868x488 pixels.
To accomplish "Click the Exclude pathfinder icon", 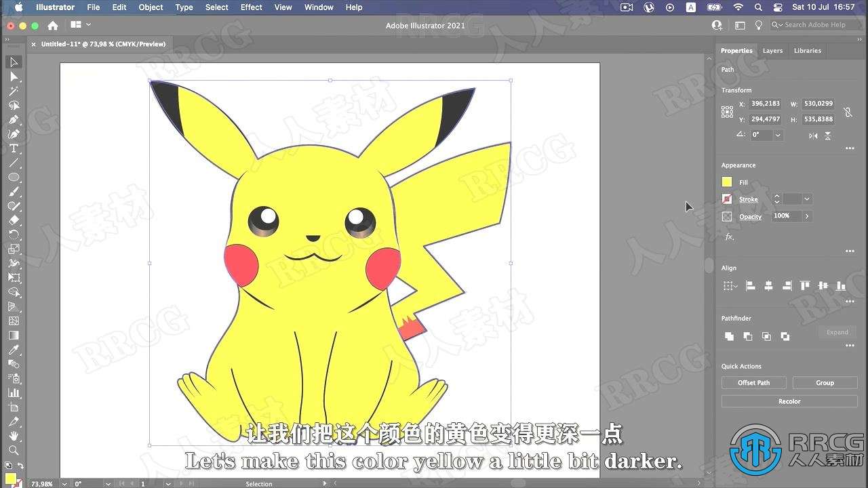I will click(x=785, y=336).
